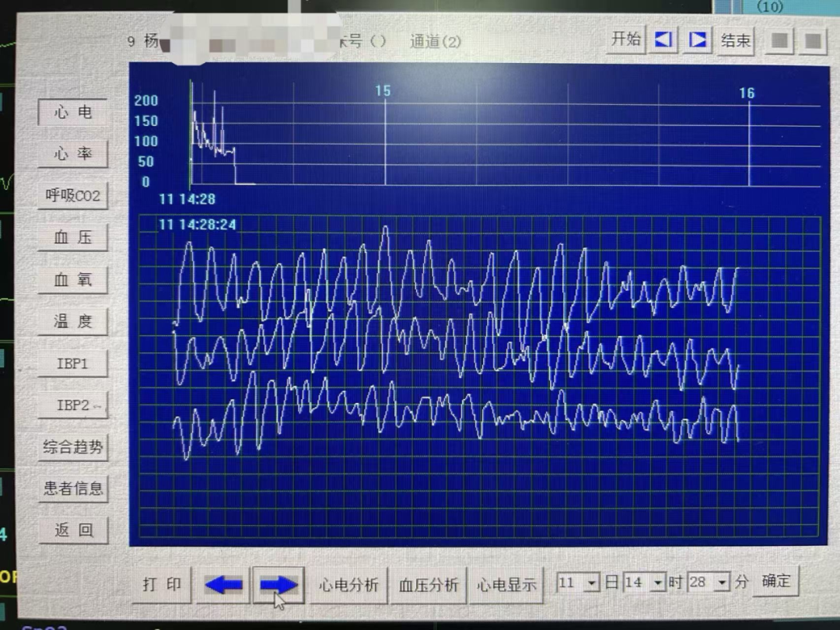Click the 15 hour marker on trend chart
Screen dimensions: 840x630
click(x=383, y=92)
